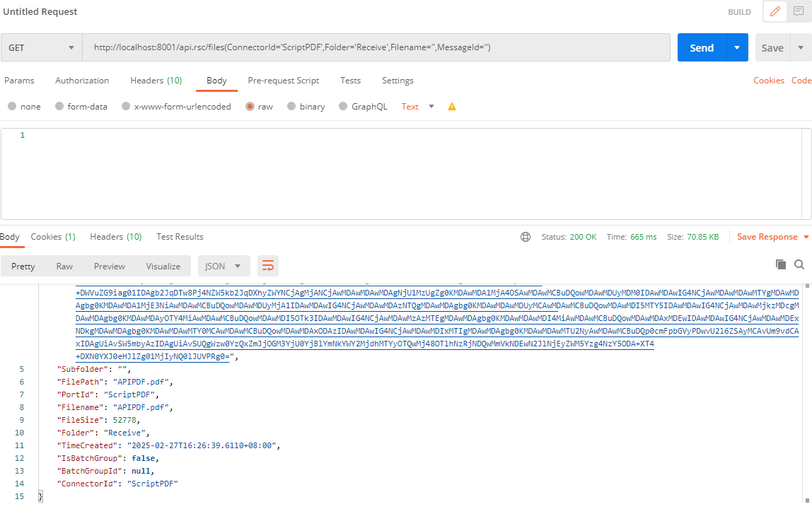812x509 pixels.
Task: Open the Text format dropdown
Action: click(417, 107)
